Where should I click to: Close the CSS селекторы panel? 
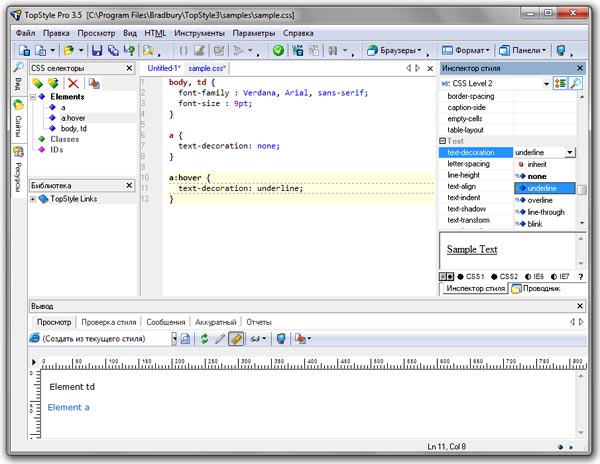coord(129,68)
